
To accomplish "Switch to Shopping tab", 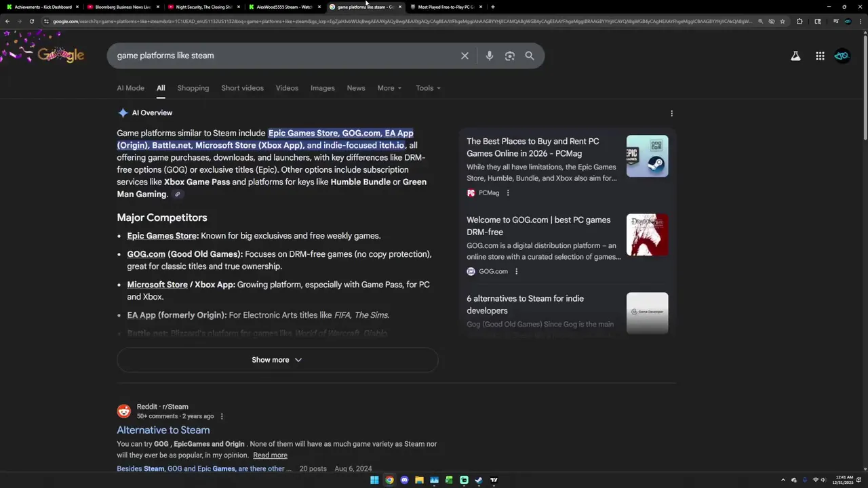I will 193,88.
